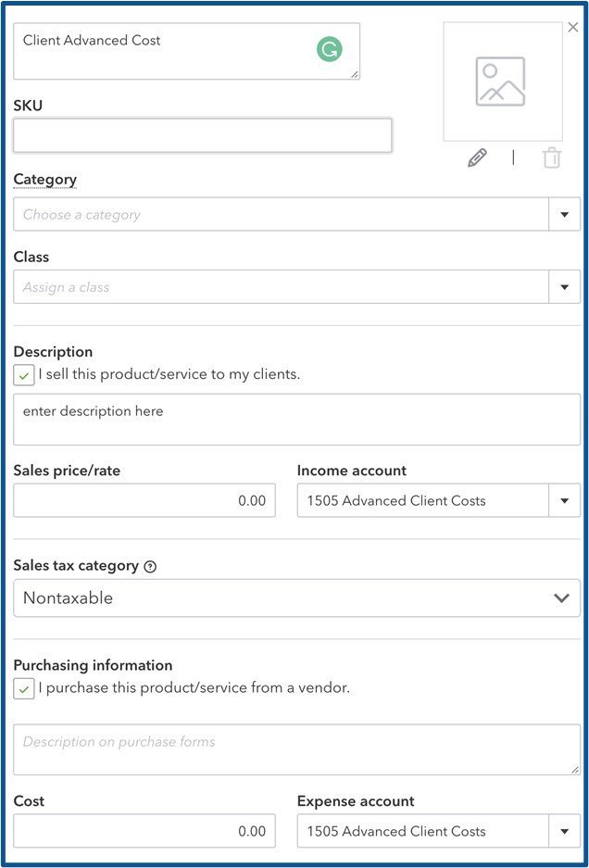Open the Nontaxable sales tax dropdown
This screenshot has width=589, height=868.
(x=561, y=598)
